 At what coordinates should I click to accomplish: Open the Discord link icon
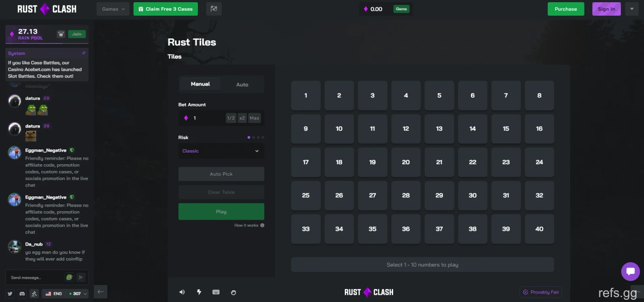[x=22, y=293]
